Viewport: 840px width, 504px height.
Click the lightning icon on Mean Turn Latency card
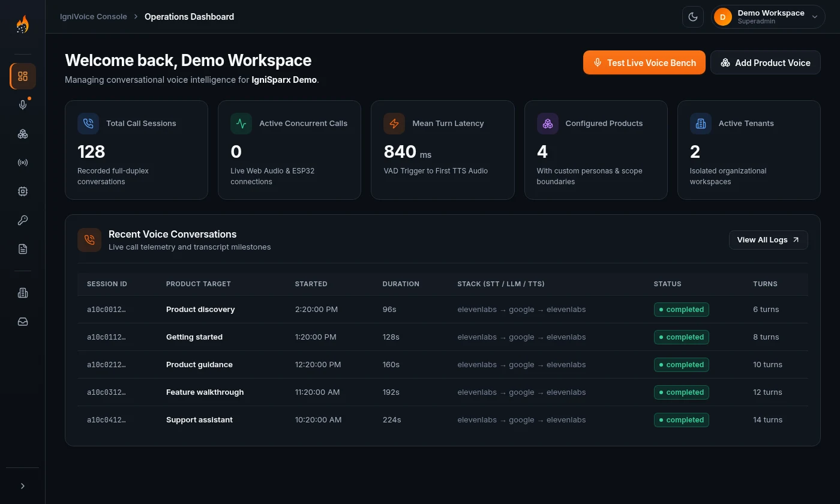pos(394,124)
